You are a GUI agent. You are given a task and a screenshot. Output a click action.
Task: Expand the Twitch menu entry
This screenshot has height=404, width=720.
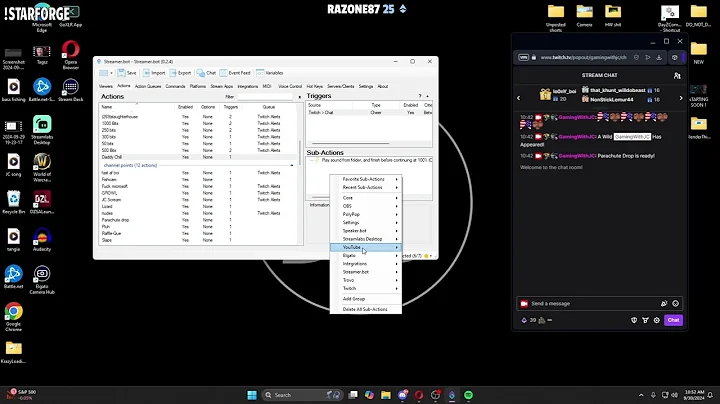(x=366, y=288)
